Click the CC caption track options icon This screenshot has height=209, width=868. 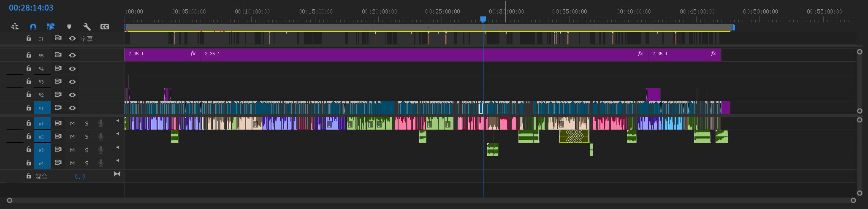point(105,27)
